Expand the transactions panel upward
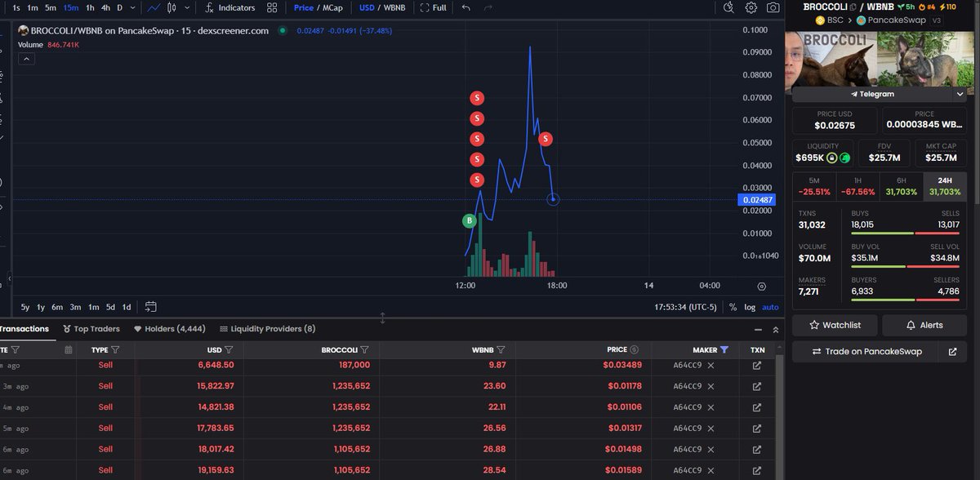 (775, 329)
